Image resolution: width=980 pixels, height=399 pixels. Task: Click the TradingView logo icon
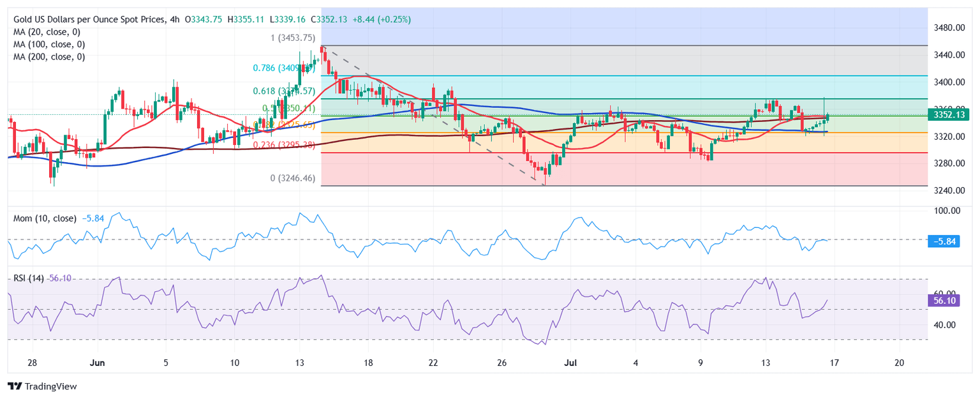[x=14, y=386]
